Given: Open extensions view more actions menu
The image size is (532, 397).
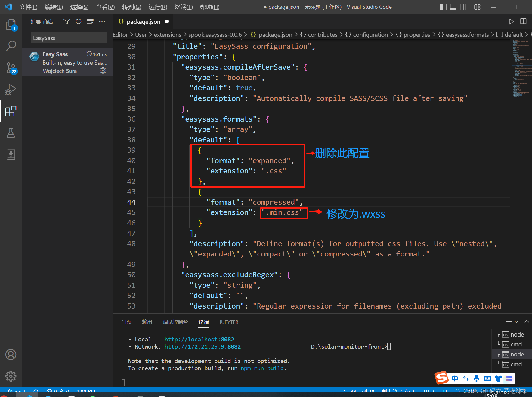Looking at the screenshot, I should point(102,21).
